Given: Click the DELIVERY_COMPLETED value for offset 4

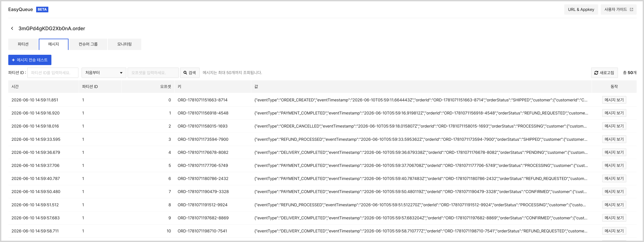Looking at the screenshot, I should (x=421, y=152).
